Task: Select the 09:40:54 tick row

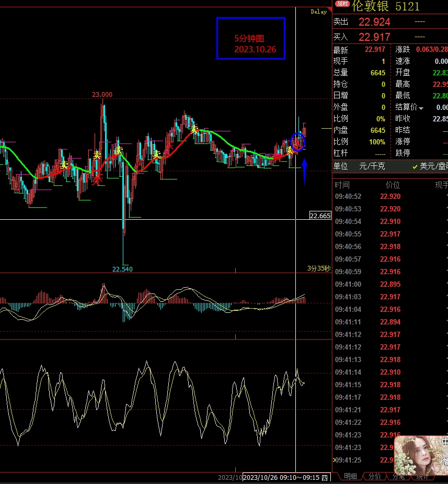Action: pos(390,221)
